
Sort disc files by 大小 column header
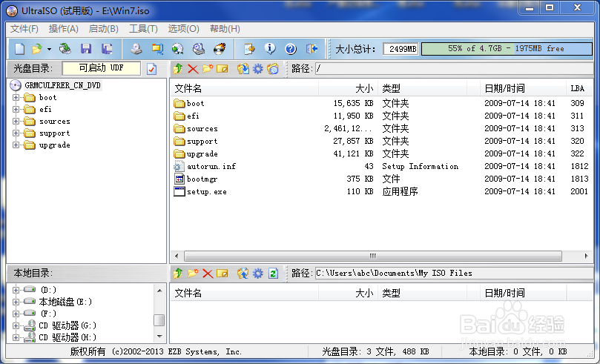349,89
